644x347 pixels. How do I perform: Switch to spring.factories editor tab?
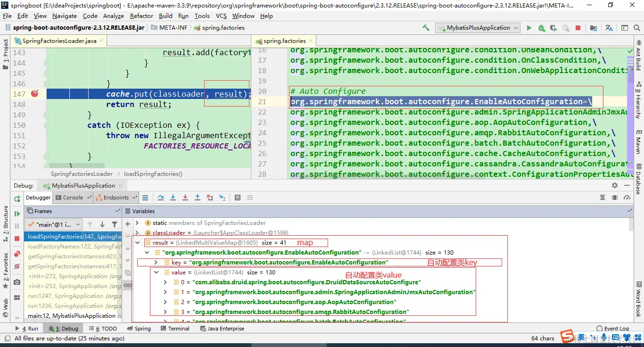(284, 41)
